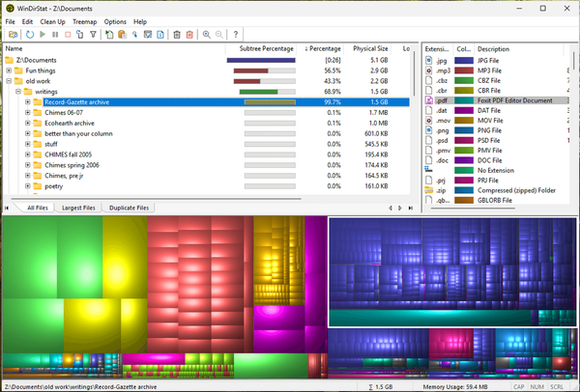Click the Refresh All circular arrow icon
This screenshot has width=580, height=392.
30,35
